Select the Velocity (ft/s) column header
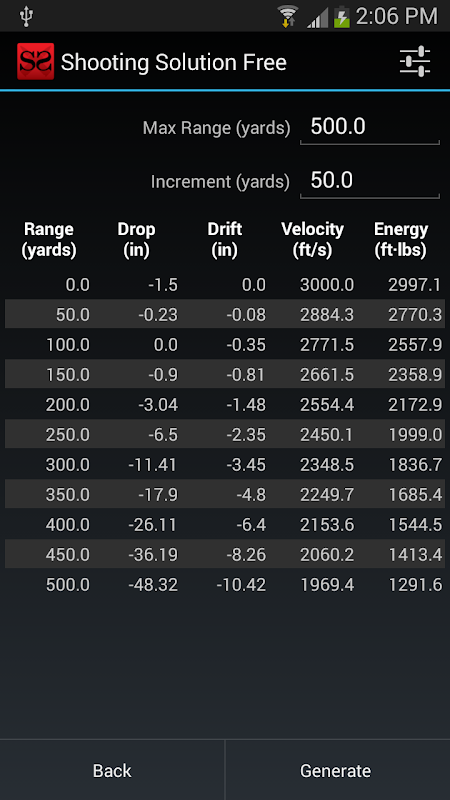The width and height of the screenshot is (450, 800). coord(312,240)
